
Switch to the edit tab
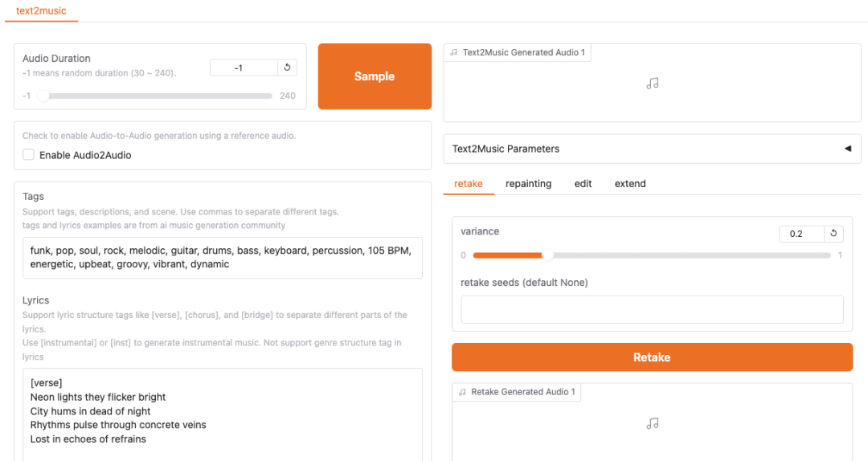click(x=583, y=184)
